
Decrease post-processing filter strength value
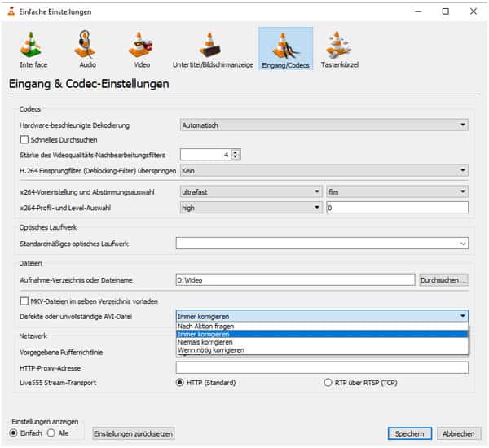point(236,157)
